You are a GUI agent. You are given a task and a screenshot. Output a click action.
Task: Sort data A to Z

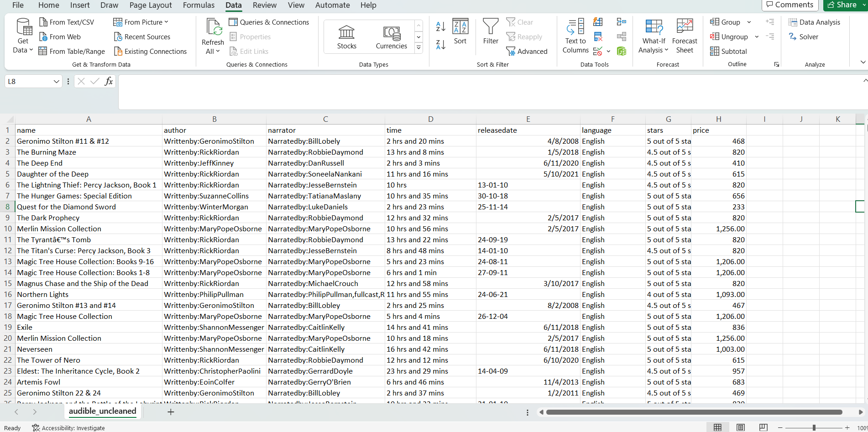pyautogui.click(x=440, y=27)
